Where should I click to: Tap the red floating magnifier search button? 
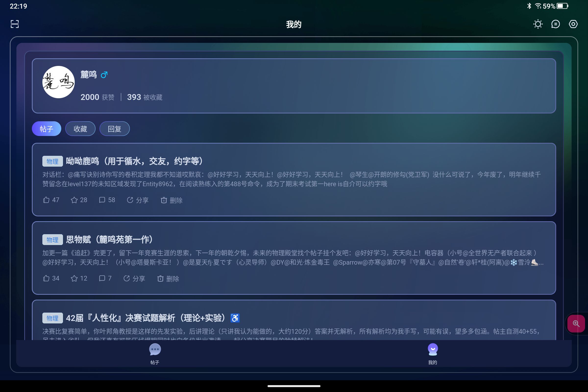coord(576,323)
